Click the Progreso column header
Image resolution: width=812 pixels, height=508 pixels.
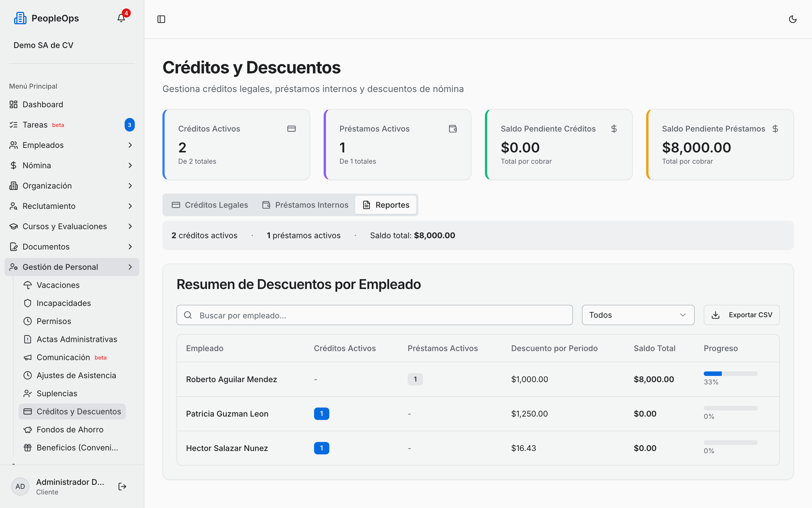tap(721, 349)
